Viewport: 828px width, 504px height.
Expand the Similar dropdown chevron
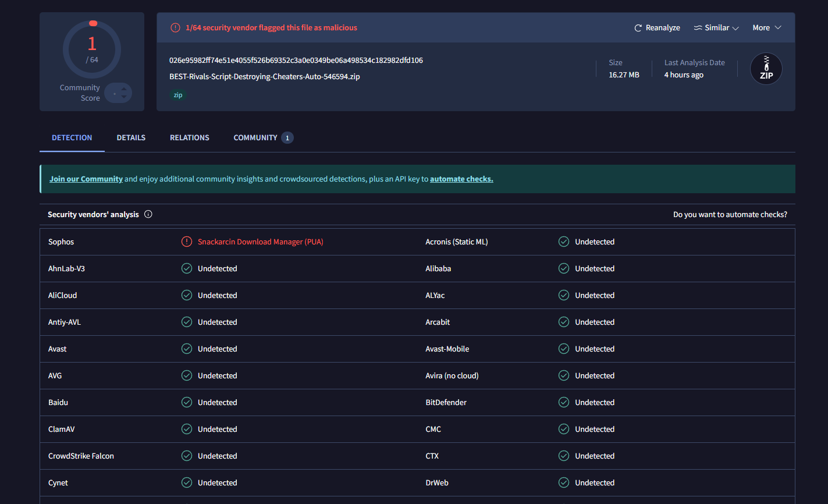(x=735, y=28)
